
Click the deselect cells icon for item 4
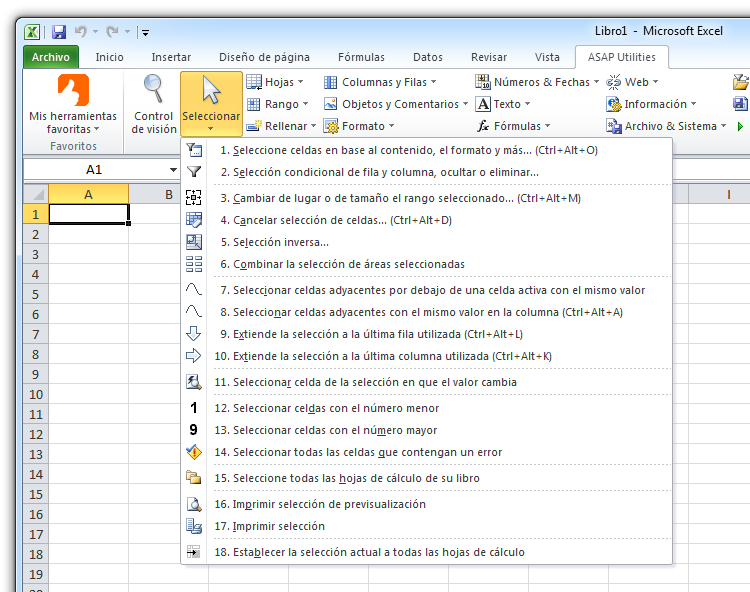(x=194, y=220)
